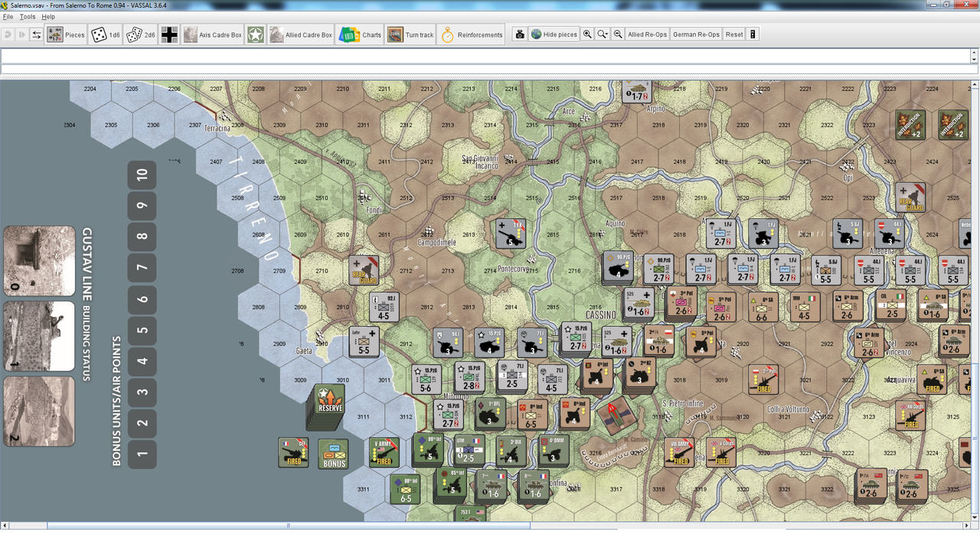Click the Colli a Volturno label
Screen dimensions: 980x551
pos(789,409)
